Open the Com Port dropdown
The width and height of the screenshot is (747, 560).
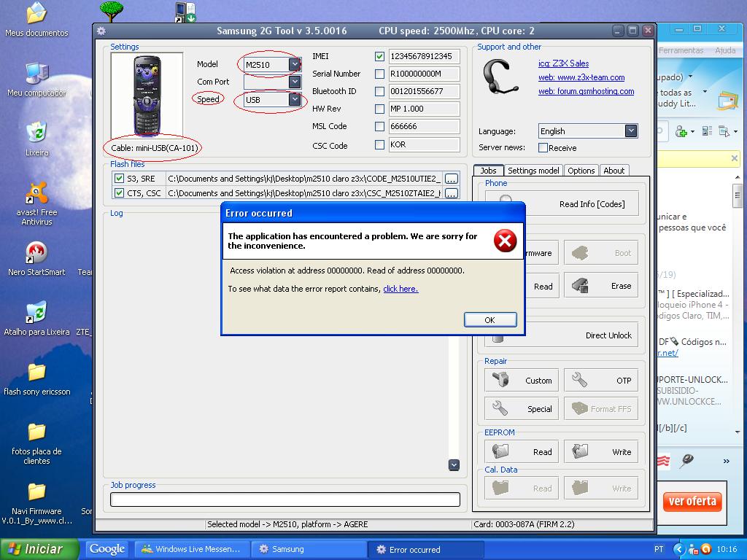(x=295, y=82)
